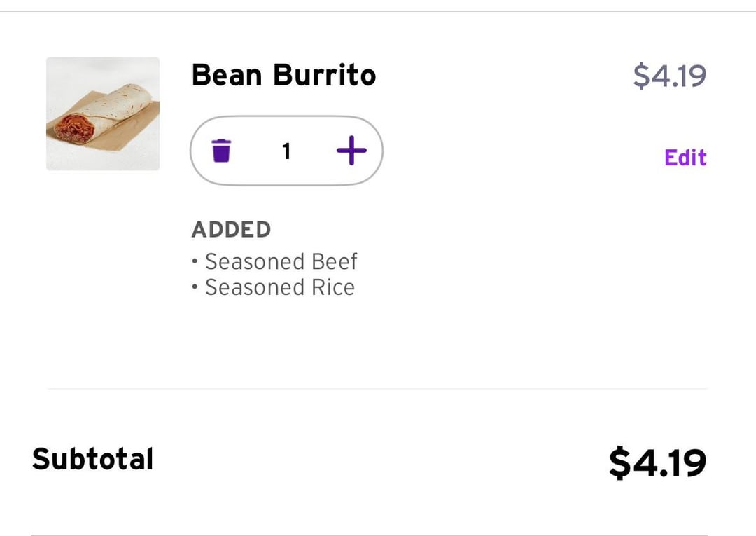Click the ADDED section heading

click(231, 230)
